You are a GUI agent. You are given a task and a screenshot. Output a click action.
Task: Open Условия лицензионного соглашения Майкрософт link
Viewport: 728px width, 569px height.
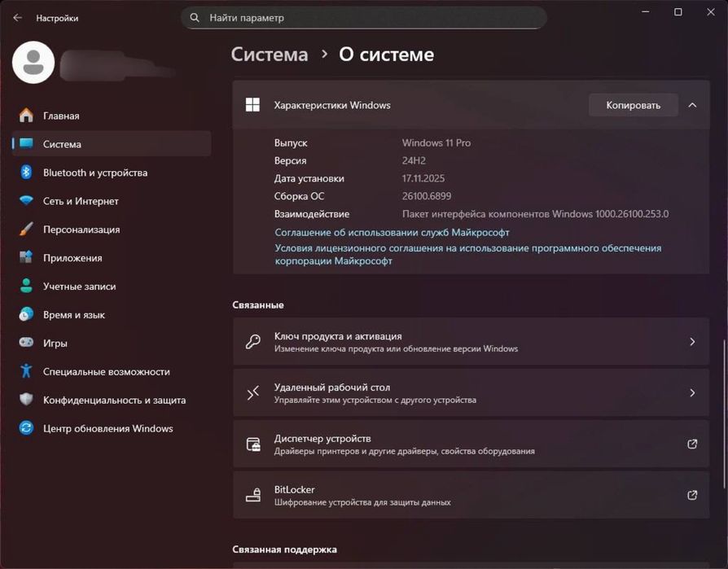(468, 254)
